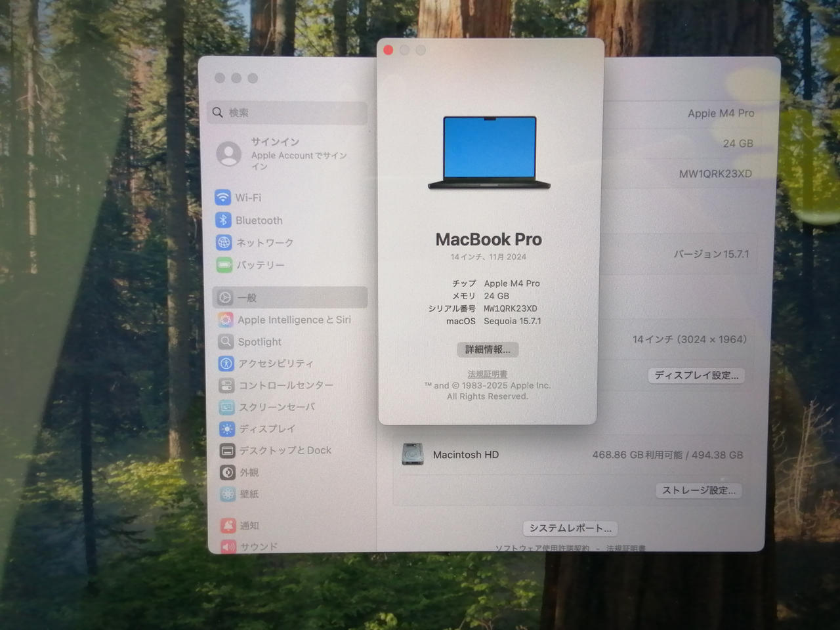Open 通知 notifications settings
Viewport: 840px width, 630px height.
[249, 526]
